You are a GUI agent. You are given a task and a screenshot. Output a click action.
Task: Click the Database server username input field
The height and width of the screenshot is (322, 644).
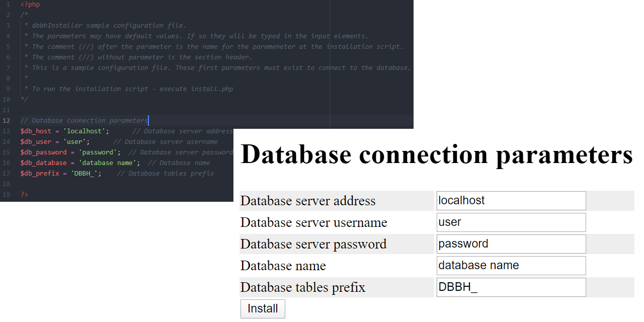tap(511, 222)
